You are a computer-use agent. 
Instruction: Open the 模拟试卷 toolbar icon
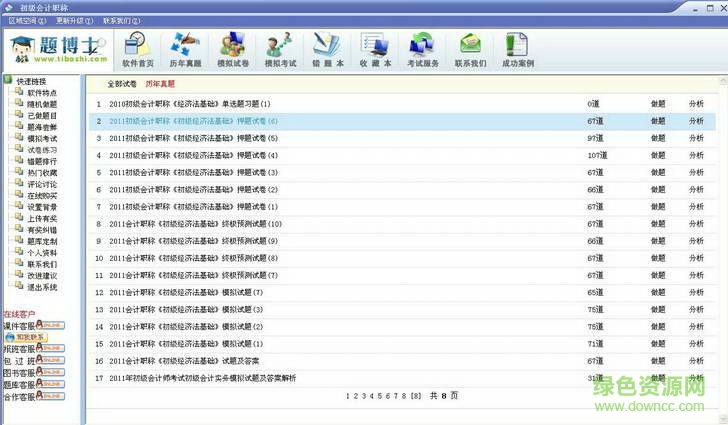[x=232, y=49]
